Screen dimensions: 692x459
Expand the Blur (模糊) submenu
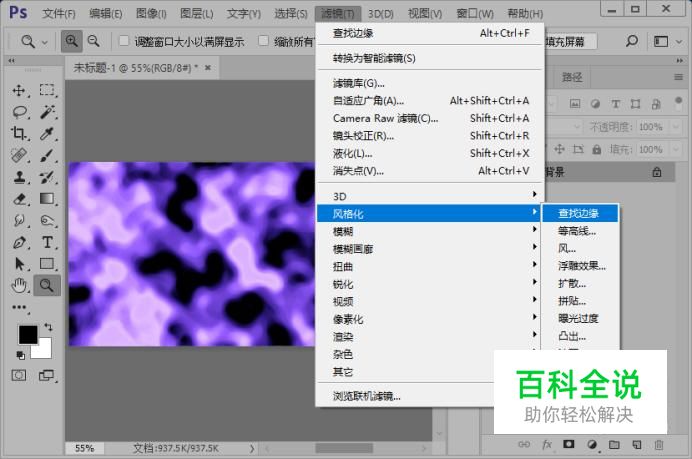click(x=431, y=231)
